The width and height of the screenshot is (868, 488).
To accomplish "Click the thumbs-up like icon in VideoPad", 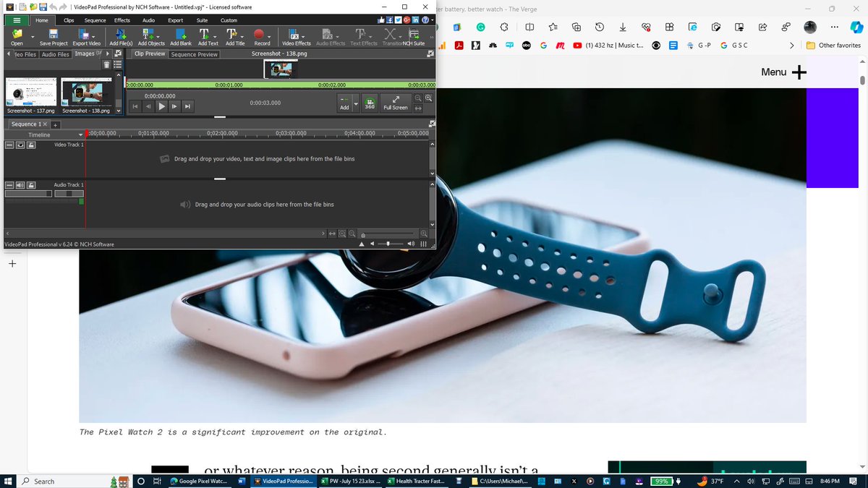I will [x=380, y=20].
